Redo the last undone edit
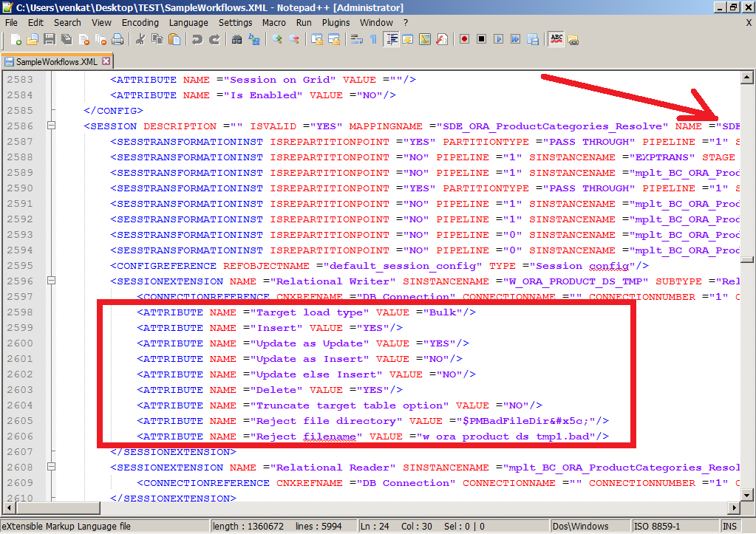 (214, 40)
